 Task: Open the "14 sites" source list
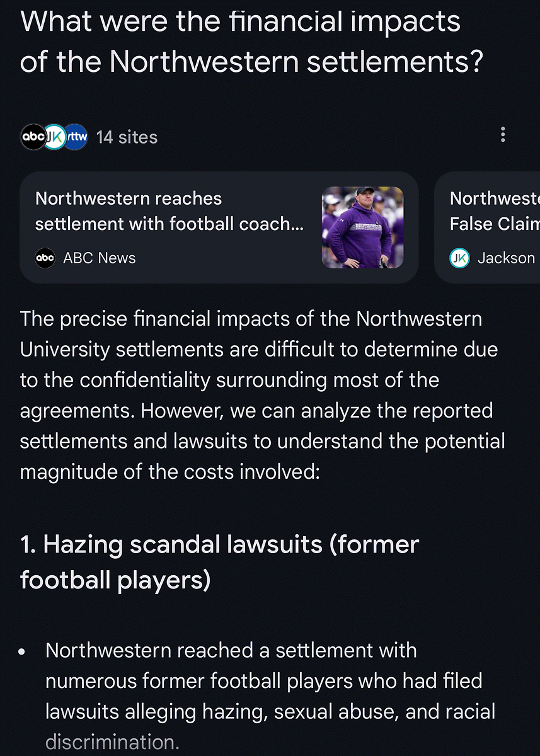pos(127,137)
